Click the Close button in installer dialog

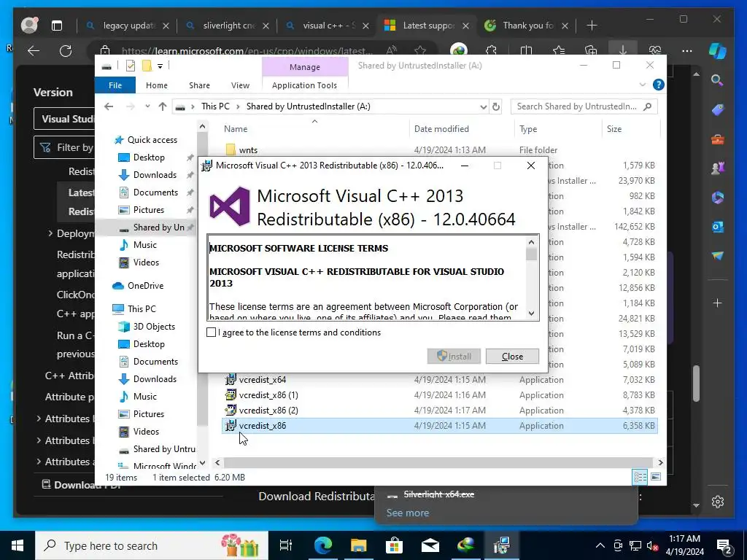tap(512, 356)
